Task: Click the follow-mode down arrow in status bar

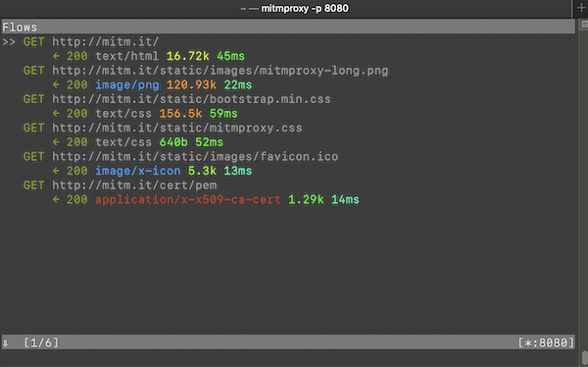Action: [x=5, y=342]
